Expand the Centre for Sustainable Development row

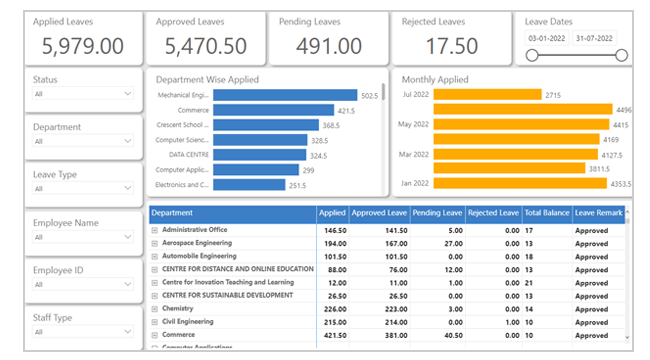[x=155, y=296]
